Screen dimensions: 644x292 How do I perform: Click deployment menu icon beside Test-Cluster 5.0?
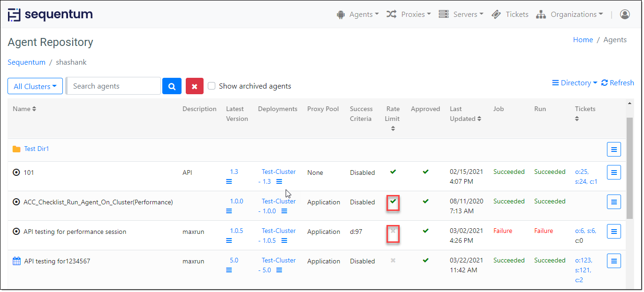coord(279,270)
